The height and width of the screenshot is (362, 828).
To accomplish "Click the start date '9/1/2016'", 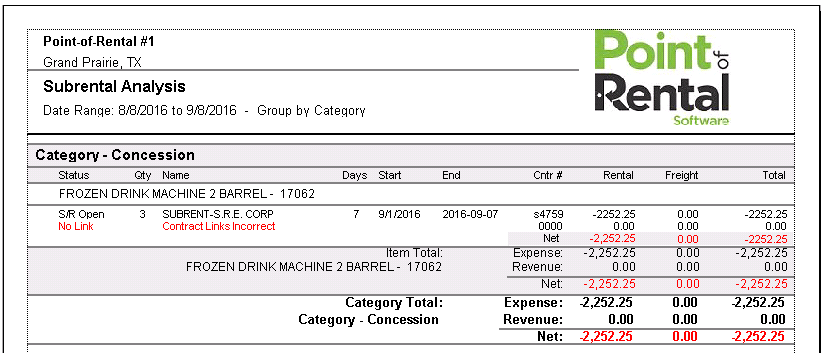I will pos(399,214).
